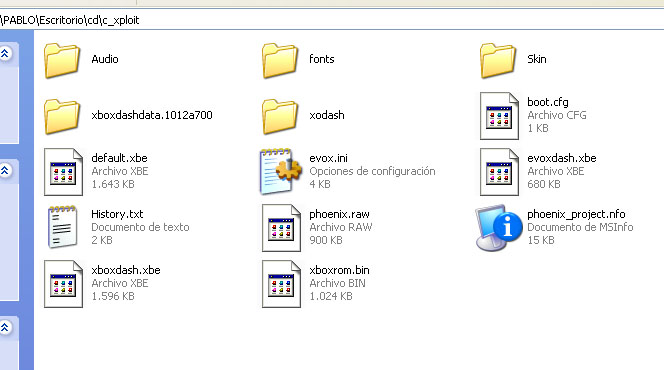Click the 900 KB size label
Image resolution: width=664 pixels, height=370 pixels.
[325, 240]
